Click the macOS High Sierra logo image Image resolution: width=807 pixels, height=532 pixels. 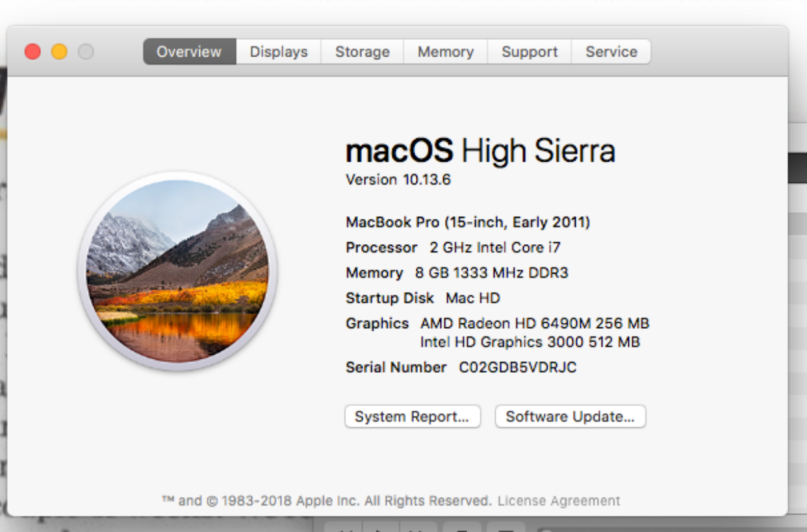point(177,271)
